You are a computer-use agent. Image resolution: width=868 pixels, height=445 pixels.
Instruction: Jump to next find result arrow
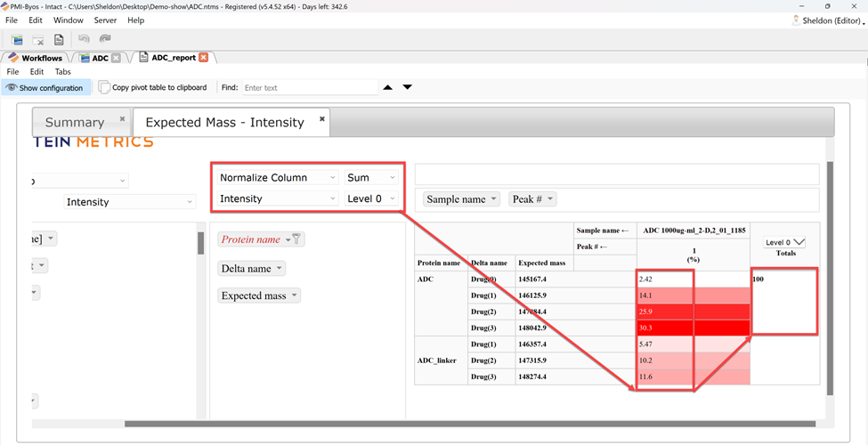pos(408,87)
